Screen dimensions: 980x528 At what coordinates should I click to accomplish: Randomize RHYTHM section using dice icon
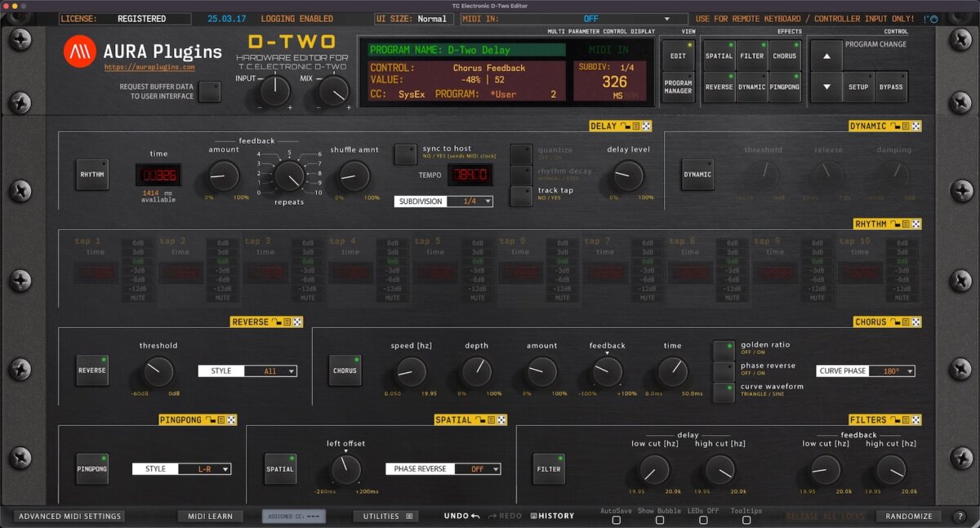point(916,224)
